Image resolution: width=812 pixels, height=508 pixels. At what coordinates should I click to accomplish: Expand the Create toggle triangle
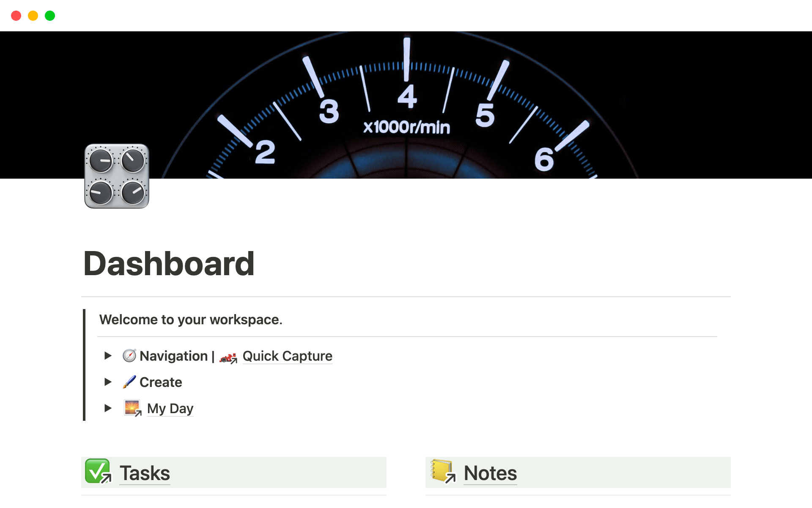[108, 382]
